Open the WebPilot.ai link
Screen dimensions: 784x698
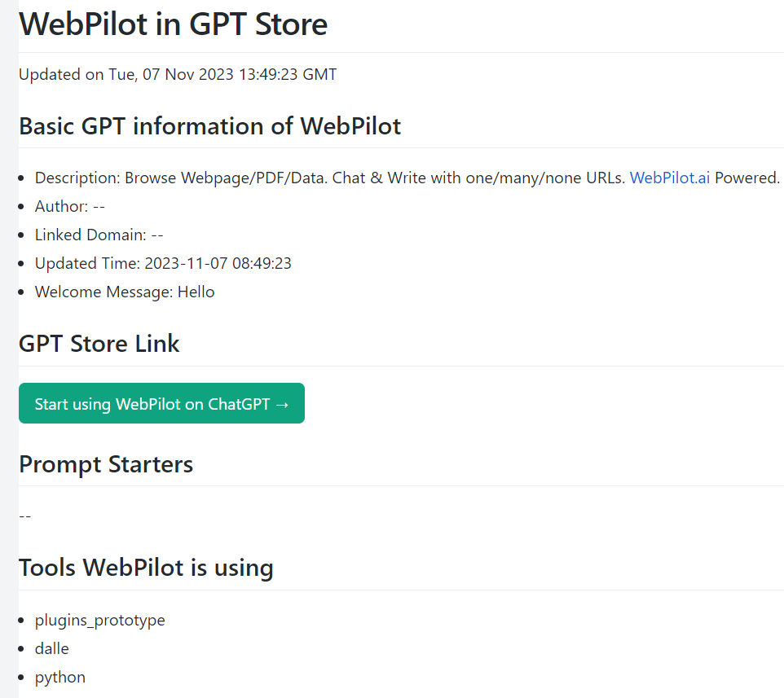point(670,178)
